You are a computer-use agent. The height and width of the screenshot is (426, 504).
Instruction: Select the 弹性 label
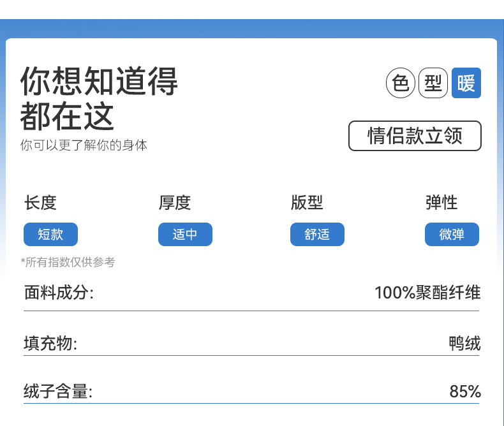441,203
